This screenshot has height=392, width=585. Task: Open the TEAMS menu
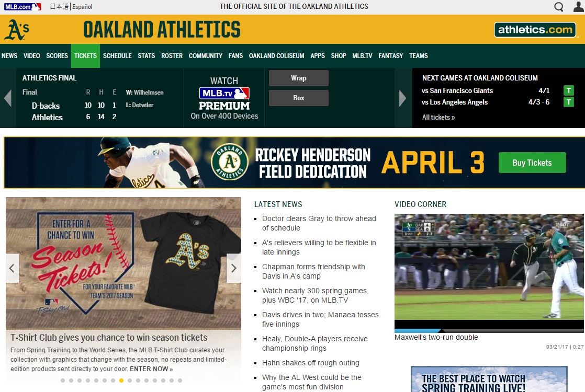[418, 56]
